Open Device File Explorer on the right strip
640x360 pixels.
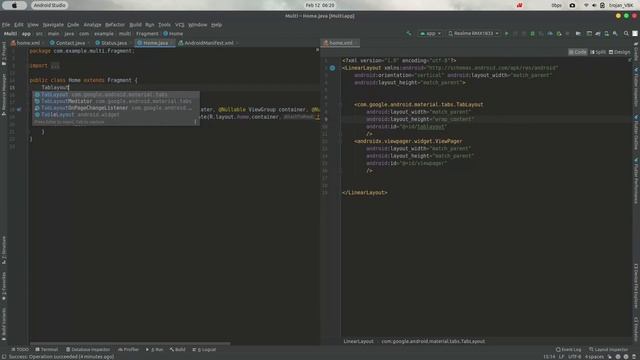[x=636, y=286]
